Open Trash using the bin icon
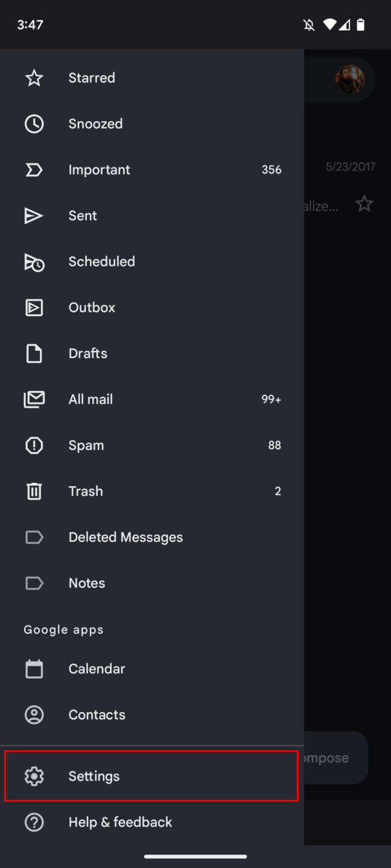The width and height of the screenshot is (391, 868). 34,491
